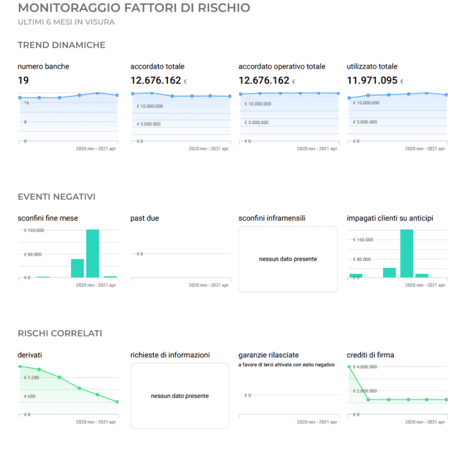Click the EVENTI NEGATIVI section heading

point(57,197)
